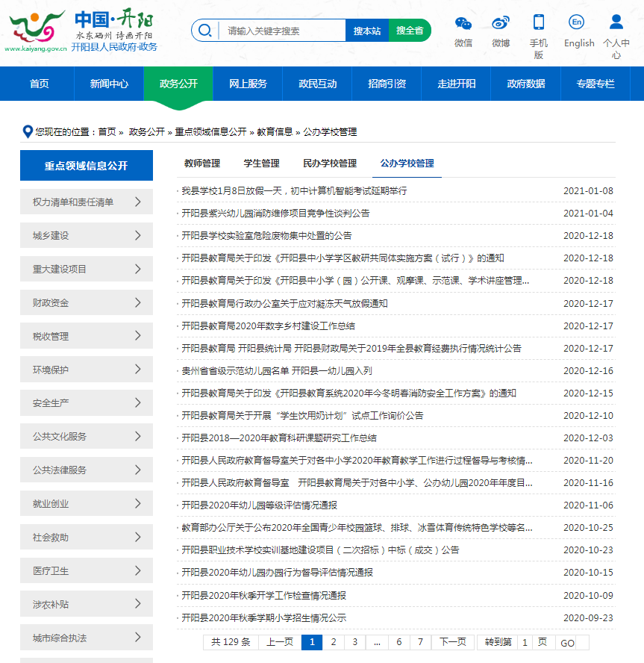Viewport: 644px width, 663px height.
Task: Open 新闻中心 in the main navigation
Action: click(109, 84)
